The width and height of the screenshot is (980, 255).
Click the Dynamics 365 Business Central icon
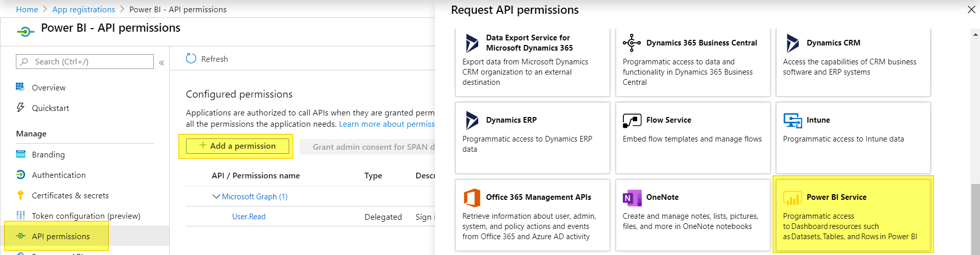pos(632,43)
